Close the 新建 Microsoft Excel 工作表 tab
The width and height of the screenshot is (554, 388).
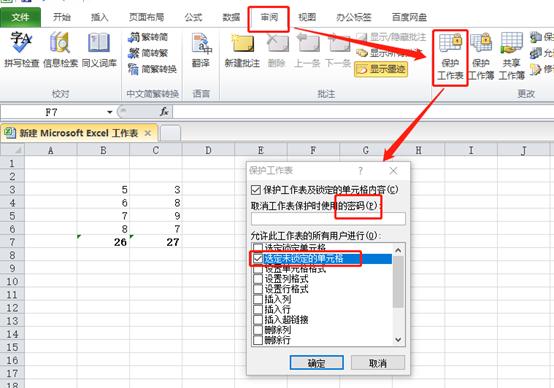(x=148, y=133)
